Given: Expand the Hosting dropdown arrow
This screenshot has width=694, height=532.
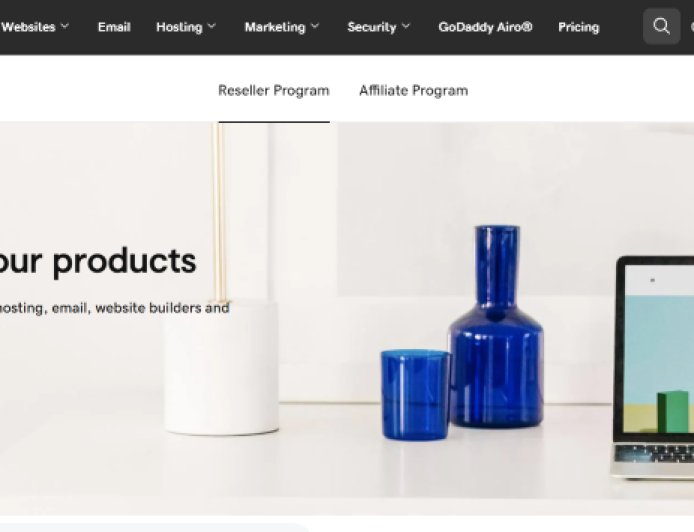Looking at the screenshot, I should click(x=212, y=26).
